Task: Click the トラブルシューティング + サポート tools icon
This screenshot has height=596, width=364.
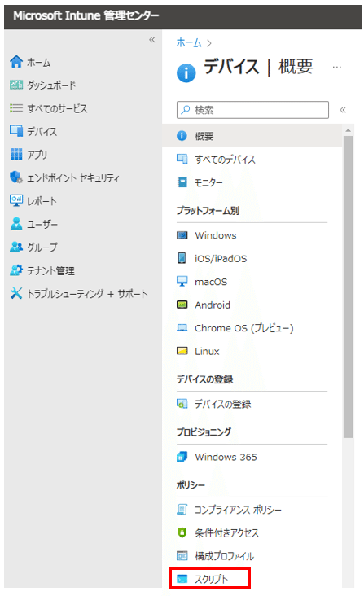Action: [x=16, y=293]
